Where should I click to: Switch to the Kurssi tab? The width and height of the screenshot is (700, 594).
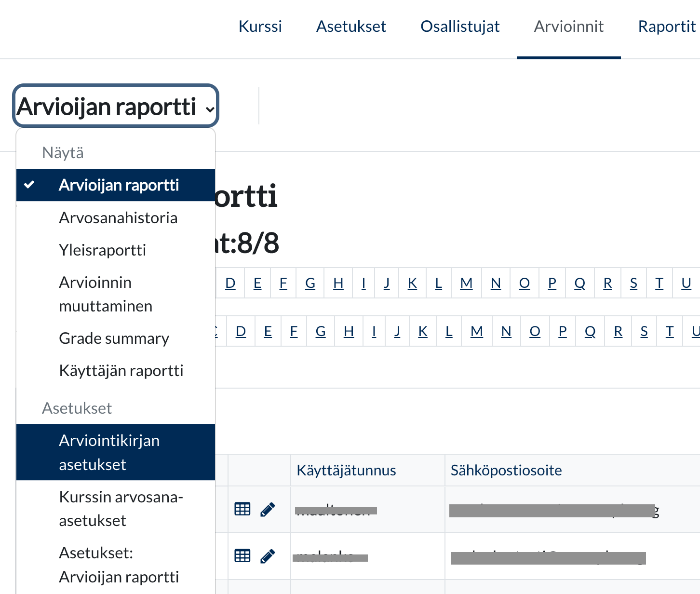(260, 27)
